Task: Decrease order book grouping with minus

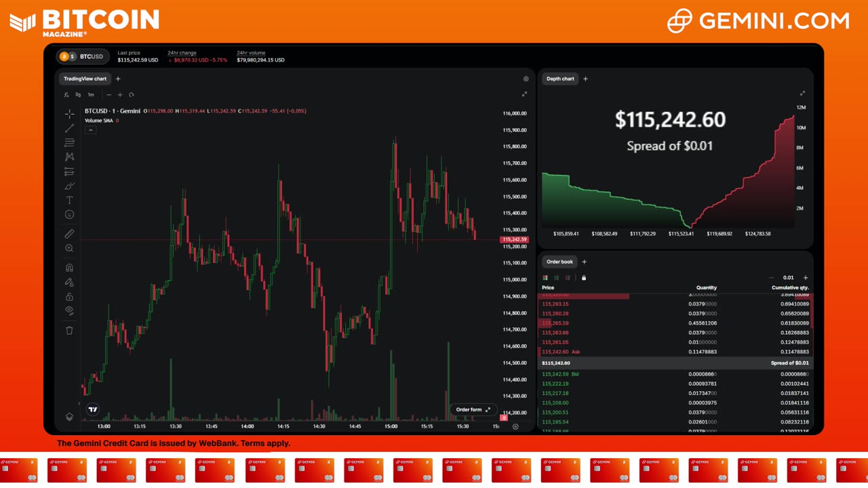Action: [x=771, y=277]
